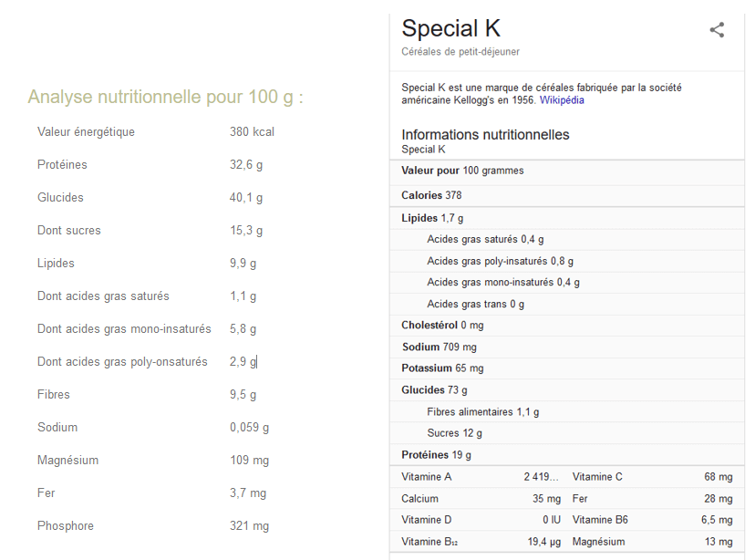Viewport: 755px width, 560px height.
Task: Click the Céréales de petit-déjeuner subtitle
Action: point(460,52)
